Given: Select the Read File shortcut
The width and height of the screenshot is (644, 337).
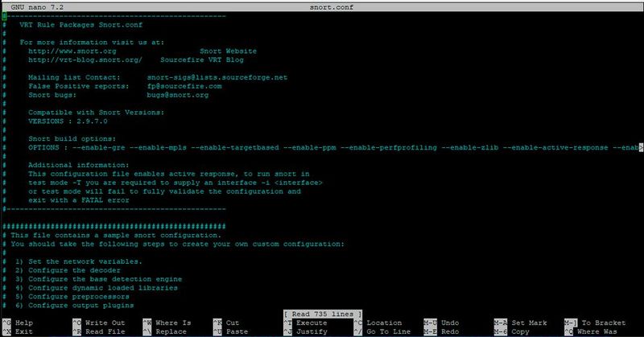Looking at the screenshot, I should click(105, 331).
